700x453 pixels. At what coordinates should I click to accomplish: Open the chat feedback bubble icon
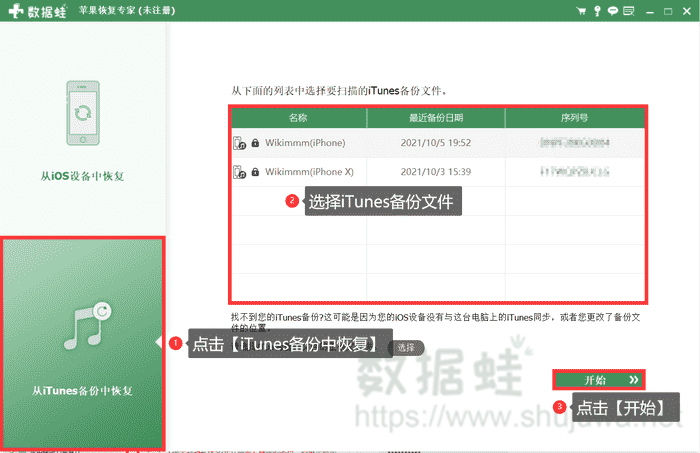(x=613, y=11)
